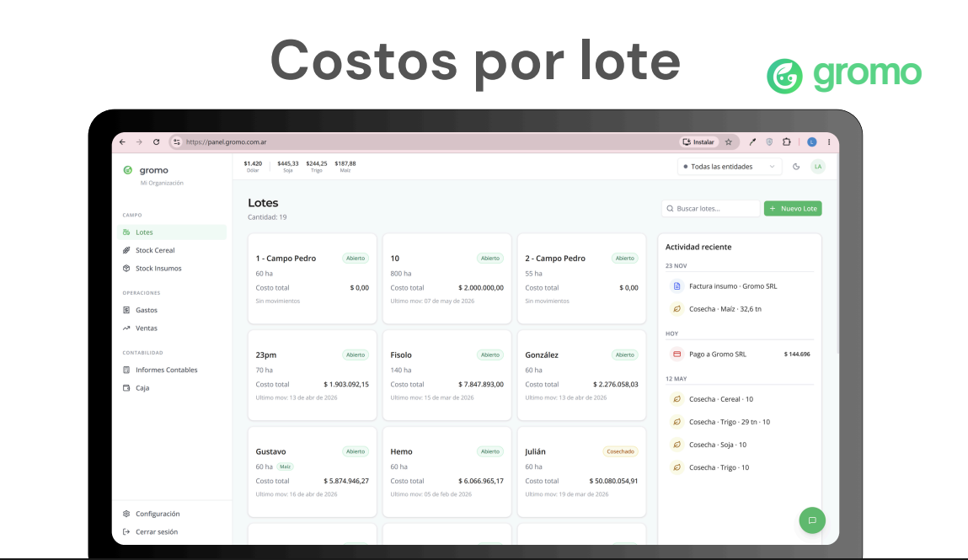Click the $1.420 Dólar quote
This screenshot has width=968, height=560.
pos(253,167)
